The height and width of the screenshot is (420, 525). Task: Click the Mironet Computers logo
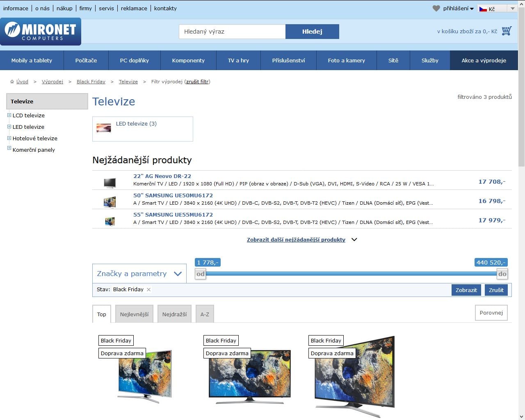[41, 32]
